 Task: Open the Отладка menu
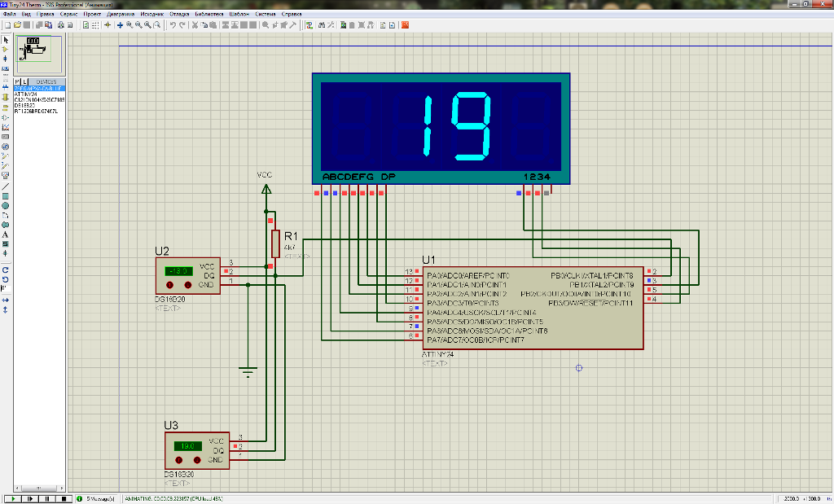[x=179, y=14]
